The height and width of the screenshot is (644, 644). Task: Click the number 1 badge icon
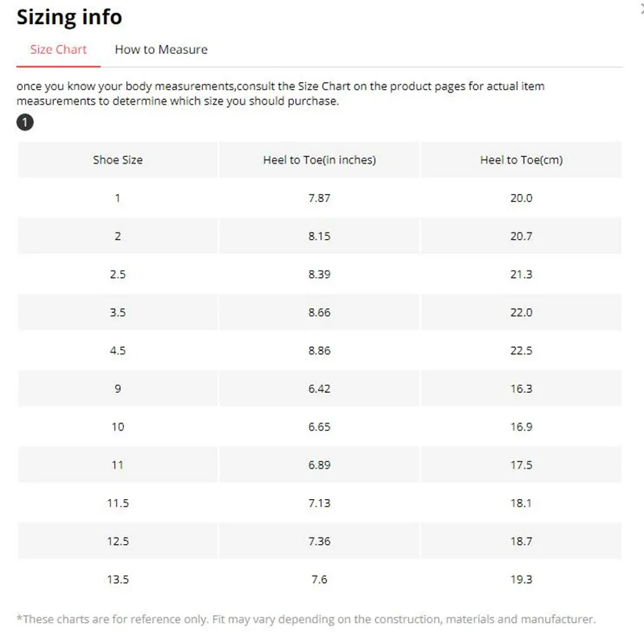pyautogui.click(x=25, y=123)
